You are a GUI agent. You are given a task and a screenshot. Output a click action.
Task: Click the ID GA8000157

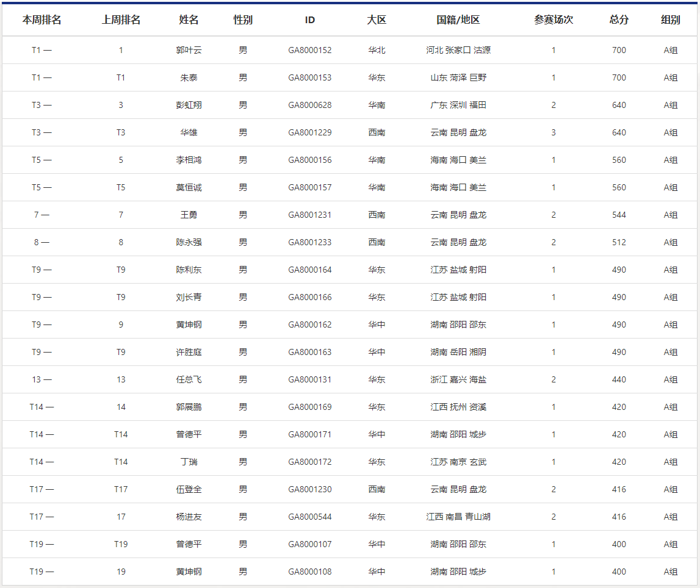[x=310, y=187]
